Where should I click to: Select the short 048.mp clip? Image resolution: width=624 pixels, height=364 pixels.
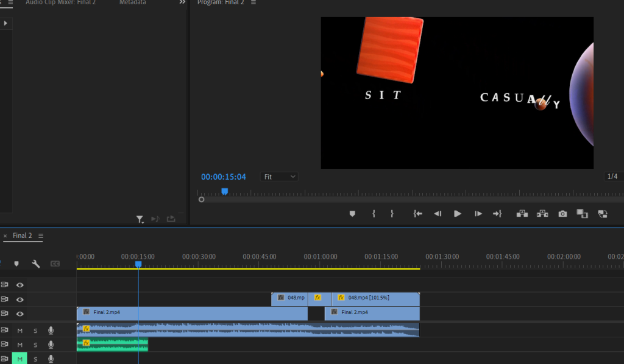coord(289,299)
